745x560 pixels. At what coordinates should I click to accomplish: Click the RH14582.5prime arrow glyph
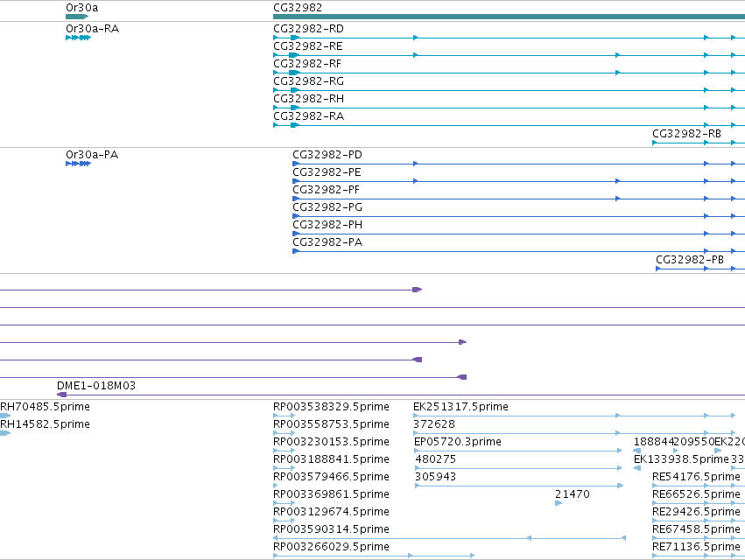[x=4, y=433]
